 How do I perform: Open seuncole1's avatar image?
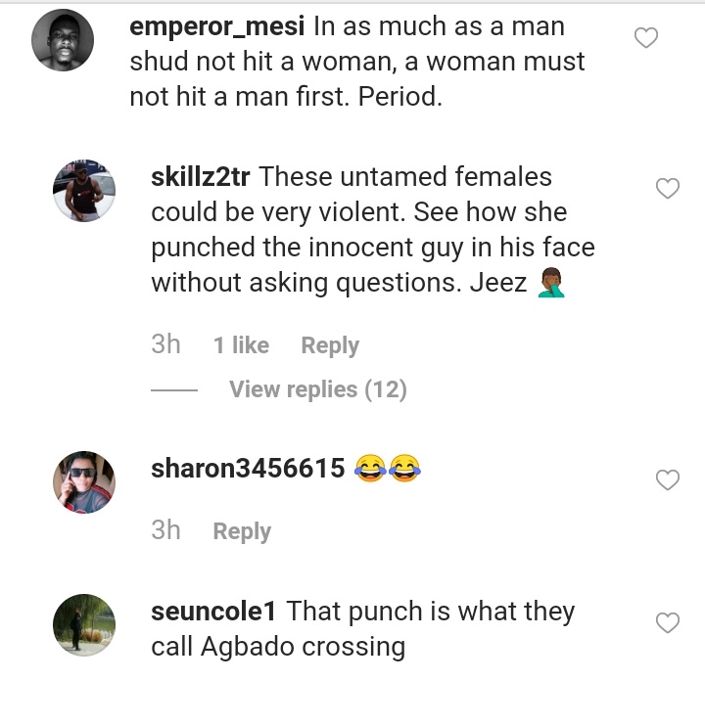click(84, 624)
